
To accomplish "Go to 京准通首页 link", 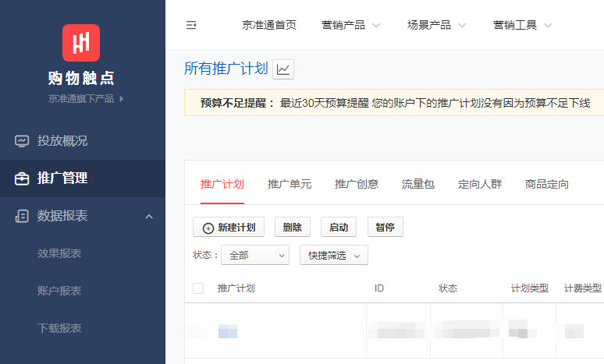I will [x=269, y=25].
